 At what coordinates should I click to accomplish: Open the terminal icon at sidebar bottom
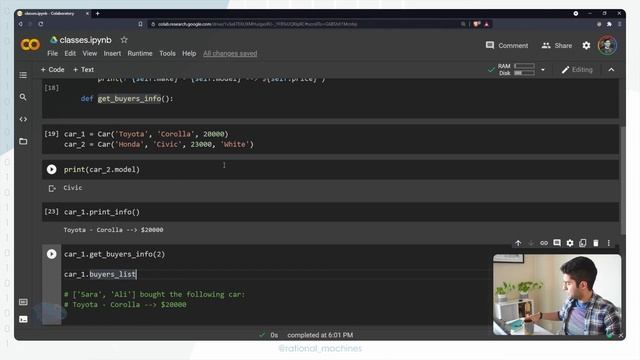click(23, 319)
